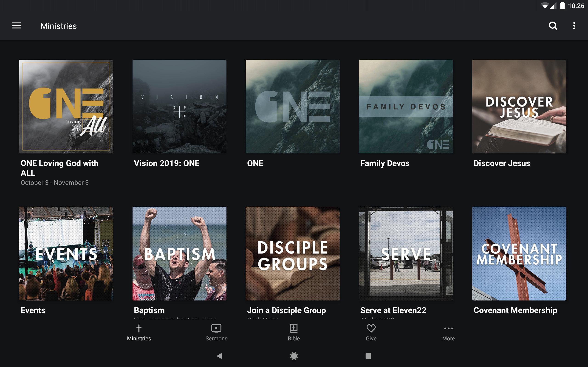Tap Join a Disciple Group
The image size is (588, 367).
[x=293, y=253]
